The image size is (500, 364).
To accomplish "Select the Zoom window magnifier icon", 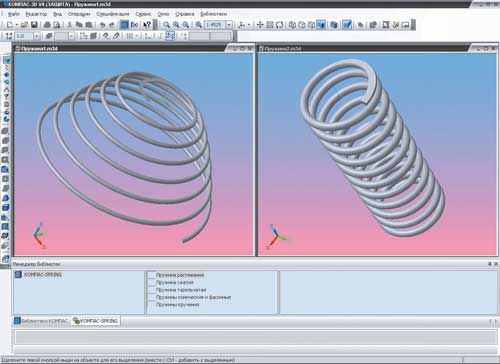I will 166,25.
